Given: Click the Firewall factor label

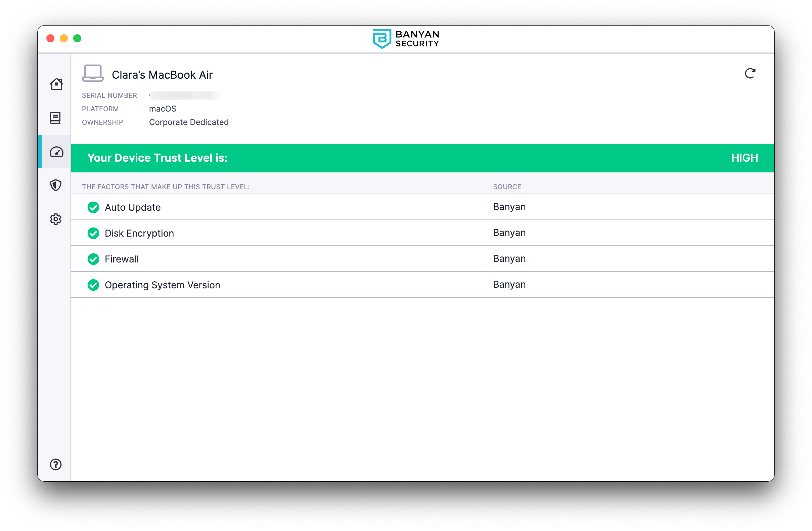Looking at the screenshot, I should coord(122,259).
